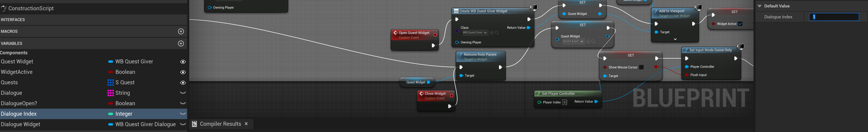Viewport: 868px width, 132px height.
Task: Click the Owning Player pin on Create WB Quest Giver Widget
Action: (x=457, y=42)
